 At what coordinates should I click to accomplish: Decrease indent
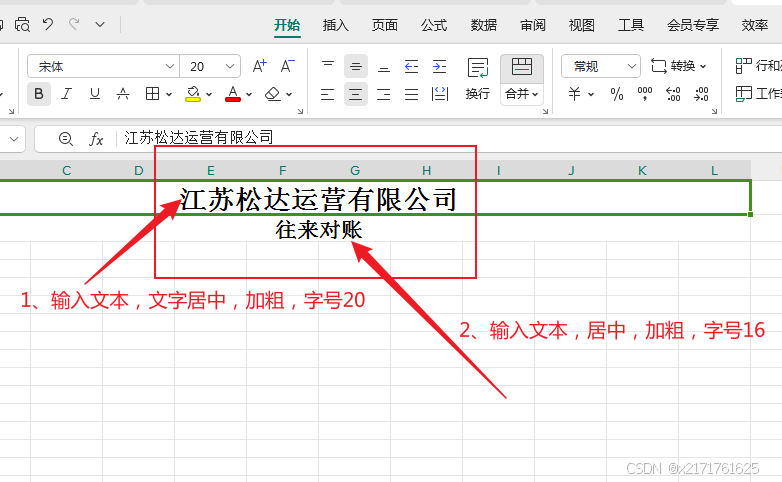(411, 66)
